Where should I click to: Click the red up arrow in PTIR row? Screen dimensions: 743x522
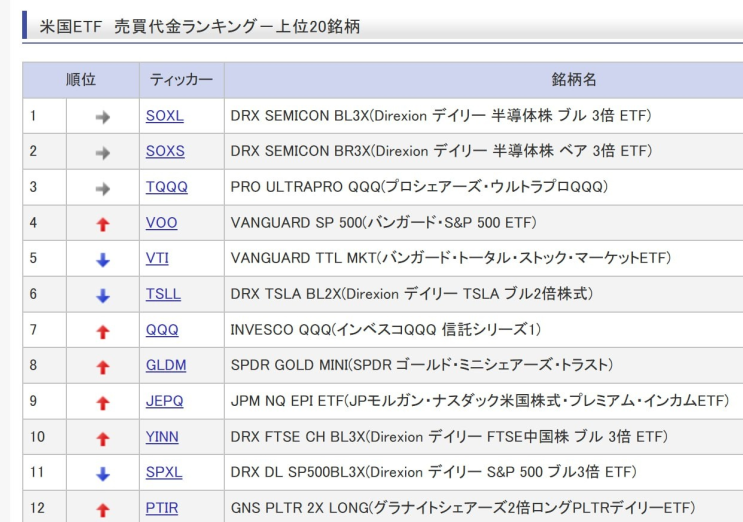[x=103, y=510]
